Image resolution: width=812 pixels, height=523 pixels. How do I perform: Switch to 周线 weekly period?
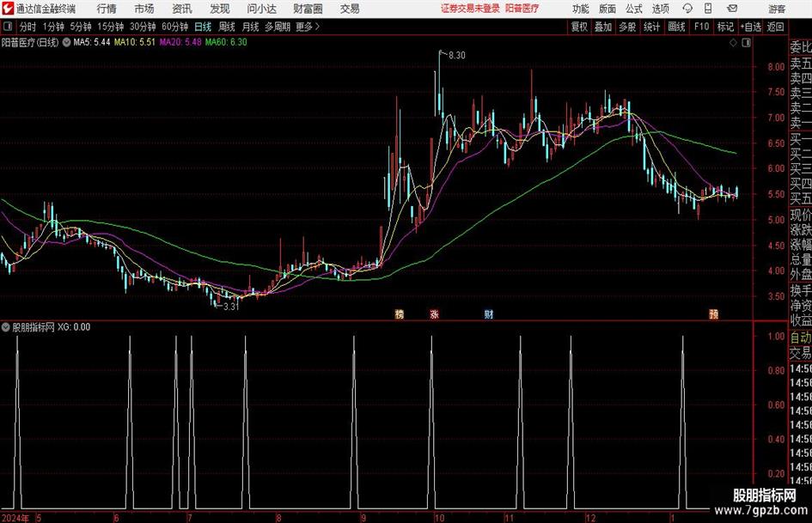coord(227,27)
